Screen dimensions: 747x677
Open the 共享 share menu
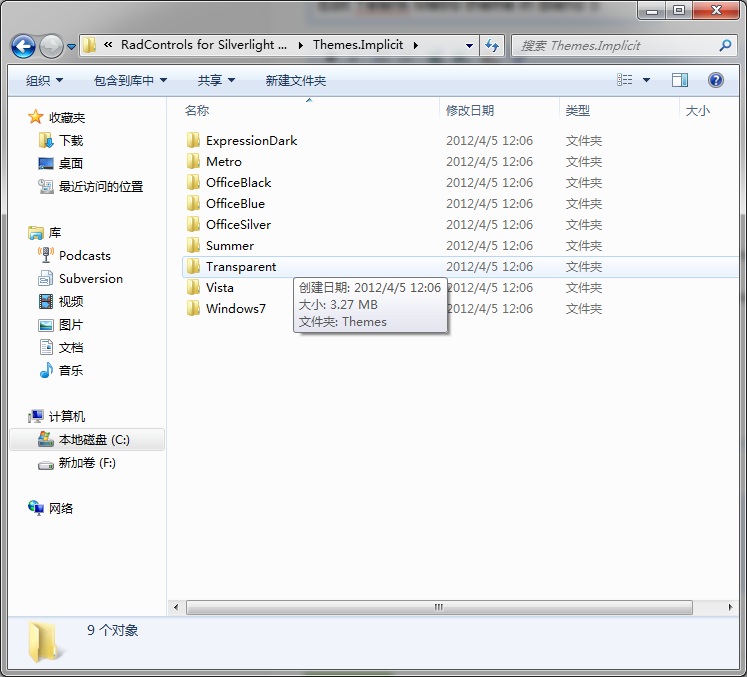click(216, 81)
